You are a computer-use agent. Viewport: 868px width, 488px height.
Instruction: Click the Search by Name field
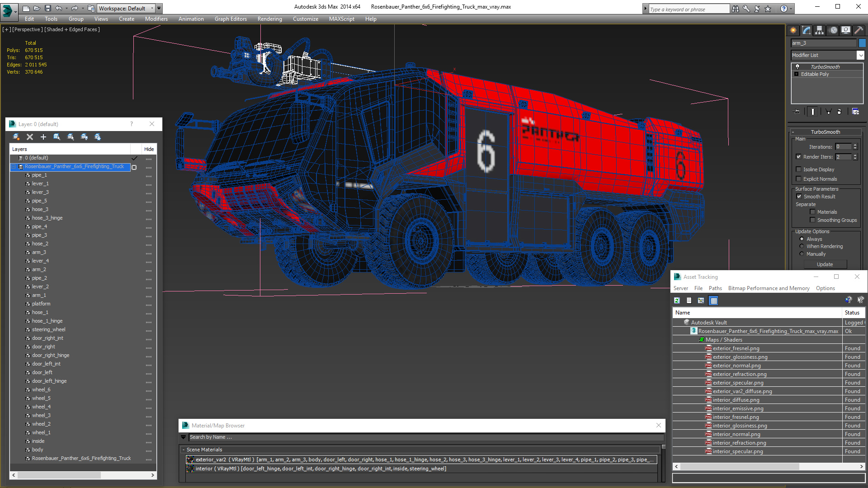[426, 437]
